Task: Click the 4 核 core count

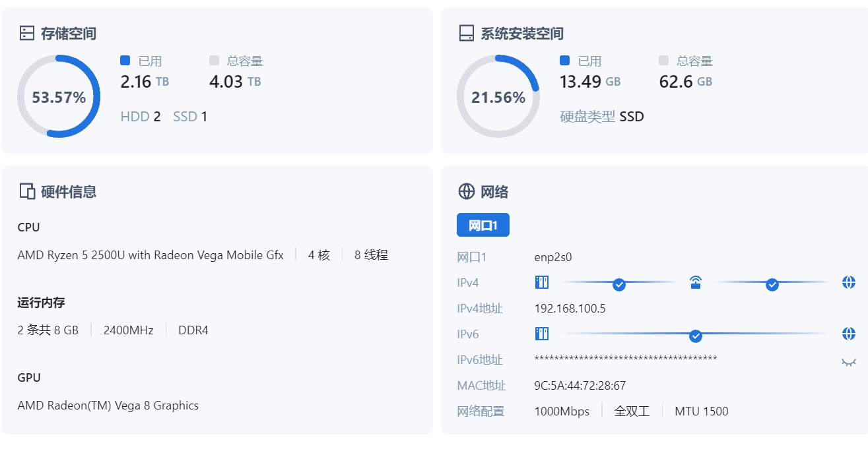Action: tap(319, 255)
